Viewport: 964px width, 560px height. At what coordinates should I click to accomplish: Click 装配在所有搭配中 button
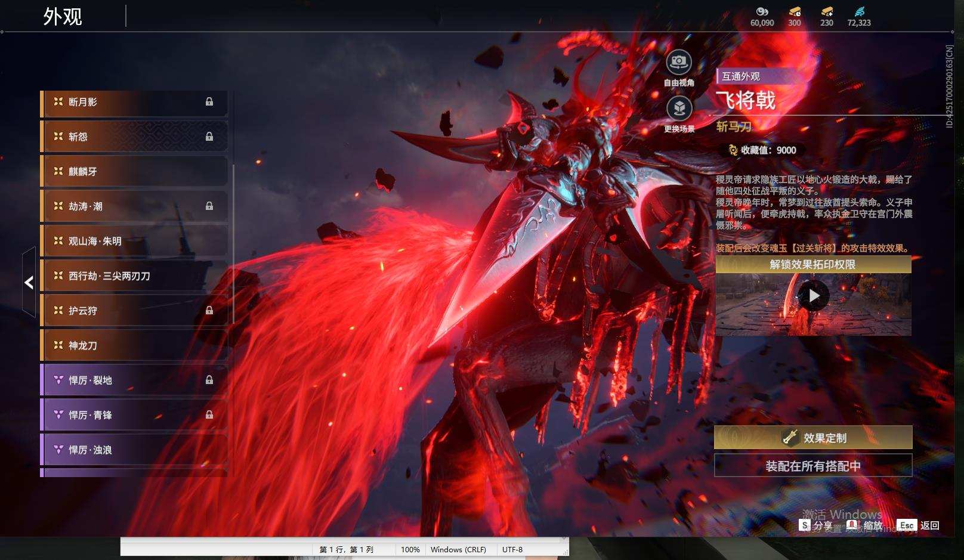pos(813,466)
